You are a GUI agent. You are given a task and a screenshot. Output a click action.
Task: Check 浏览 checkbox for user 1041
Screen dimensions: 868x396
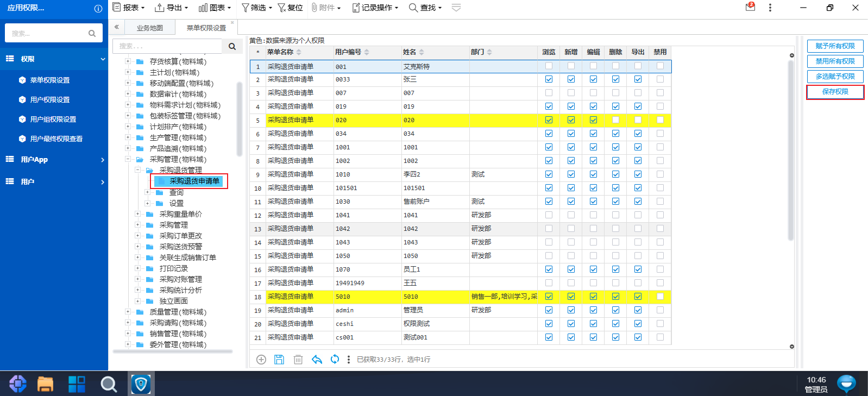(x=549, y=215)
